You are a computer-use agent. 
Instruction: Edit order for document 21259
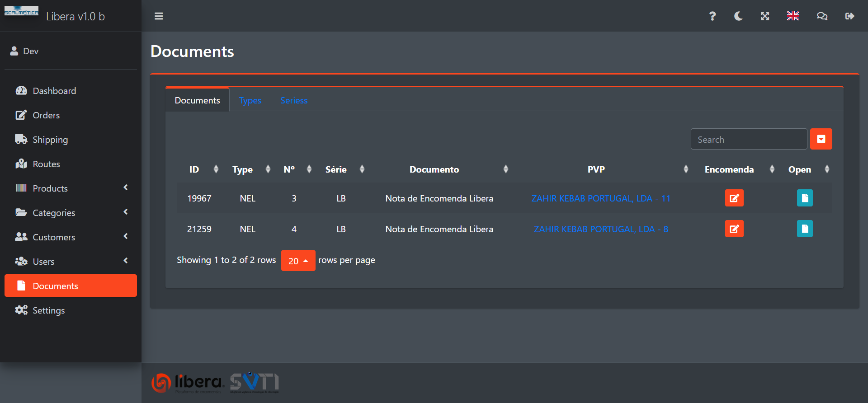(734, 229)
